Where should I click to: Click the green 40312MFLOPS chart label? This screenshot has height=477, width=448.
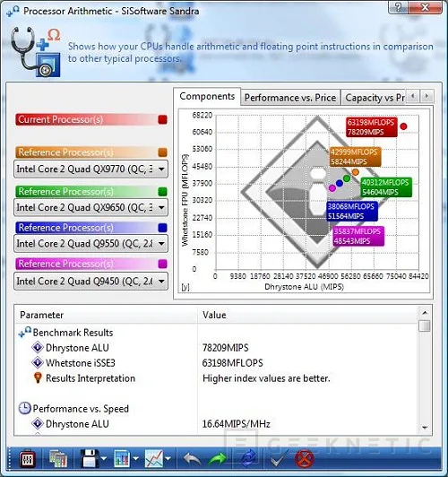[386, 187]
